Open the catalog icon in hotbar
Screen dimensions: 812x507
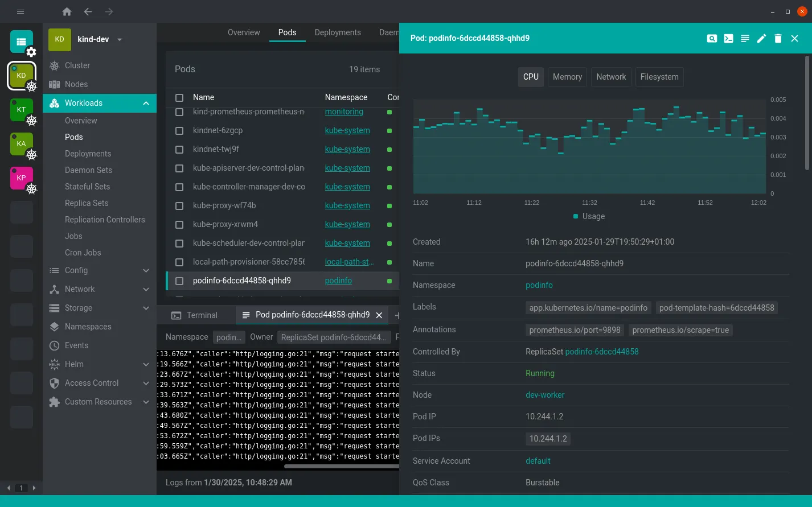click(x=22, y=42)
